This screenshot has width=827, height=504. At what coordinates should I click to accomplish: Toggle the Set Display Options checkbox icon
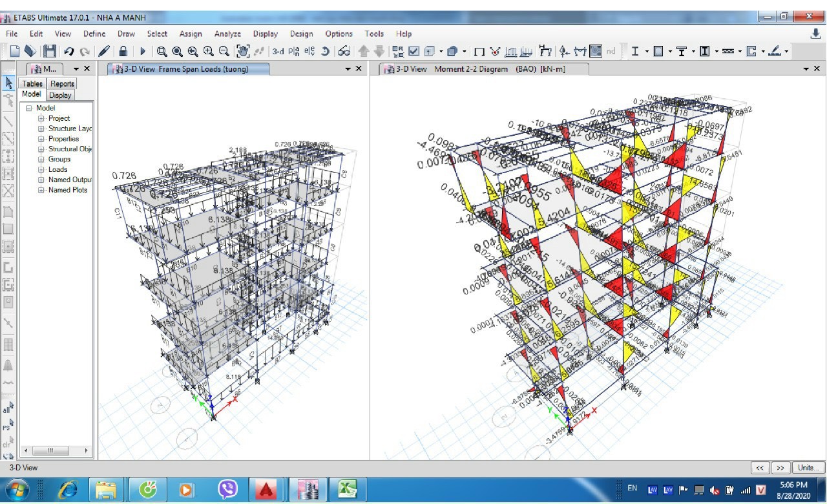[414, 51]
